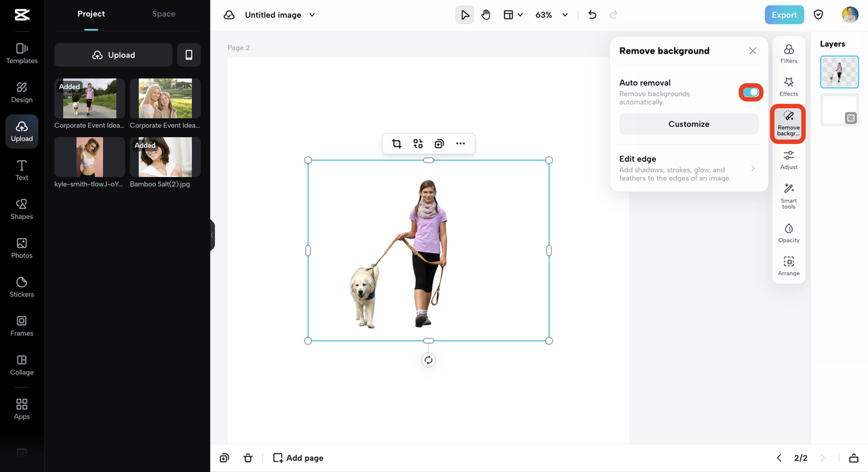The height and width of the screenshot is (472, 868).
Task: Undo the last action
Action: point(592,15)
